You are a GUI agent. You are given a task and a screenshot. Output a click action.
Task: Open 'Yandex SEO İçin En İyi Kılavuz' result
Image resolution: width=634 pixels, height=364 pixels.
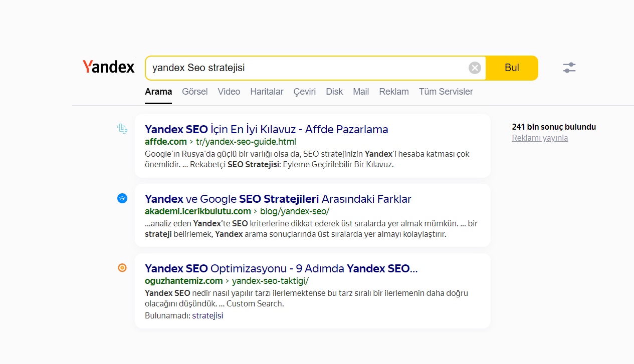[267, 129]
